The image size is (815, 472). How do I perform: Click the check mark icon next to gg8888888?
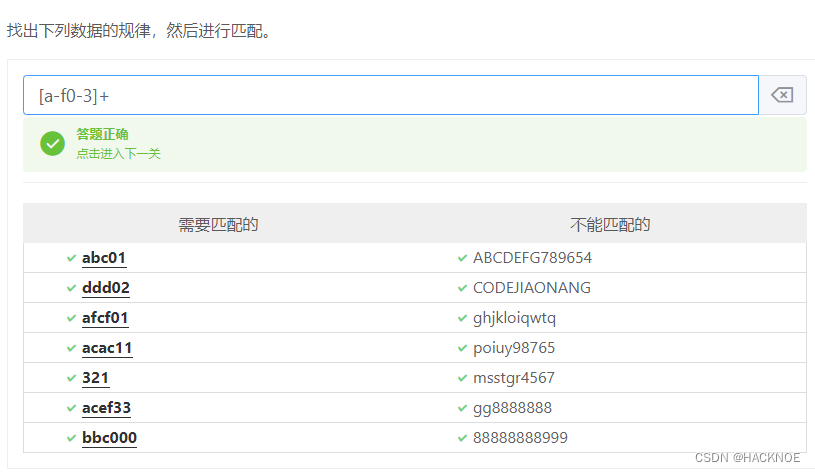tap(462, 409)
